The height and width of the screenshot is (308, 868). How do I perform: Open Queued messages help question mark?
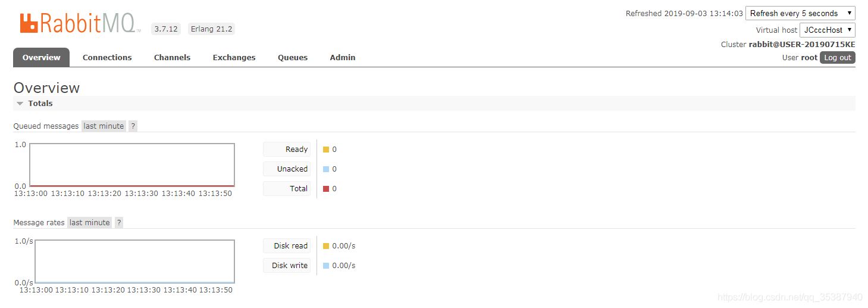click(133, 126)
